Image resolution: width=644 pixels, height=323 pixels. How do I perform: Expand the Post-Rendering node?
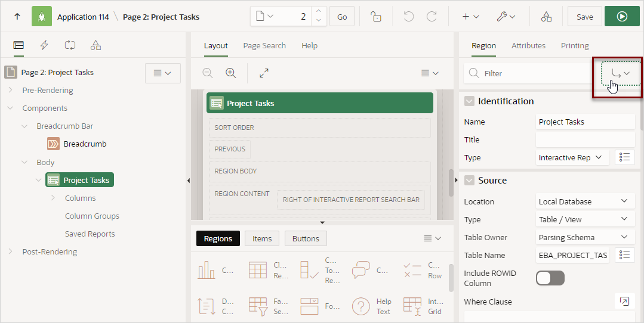coord(10,251)
